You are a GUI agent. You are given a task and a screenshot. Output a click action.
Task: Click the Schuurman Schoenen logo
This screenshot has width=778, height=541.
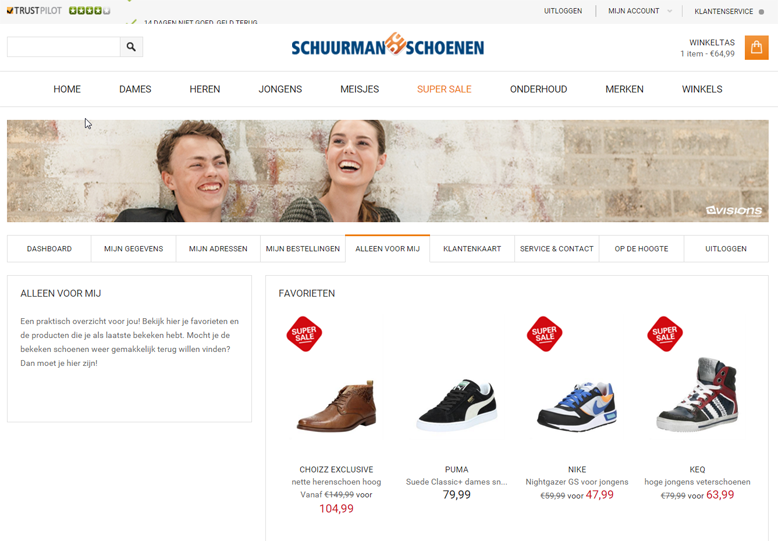388,45
